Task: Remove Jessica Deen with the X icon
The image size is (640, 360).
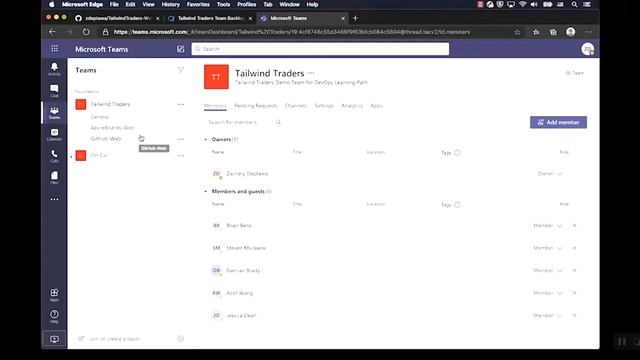Action: (574, 315)
